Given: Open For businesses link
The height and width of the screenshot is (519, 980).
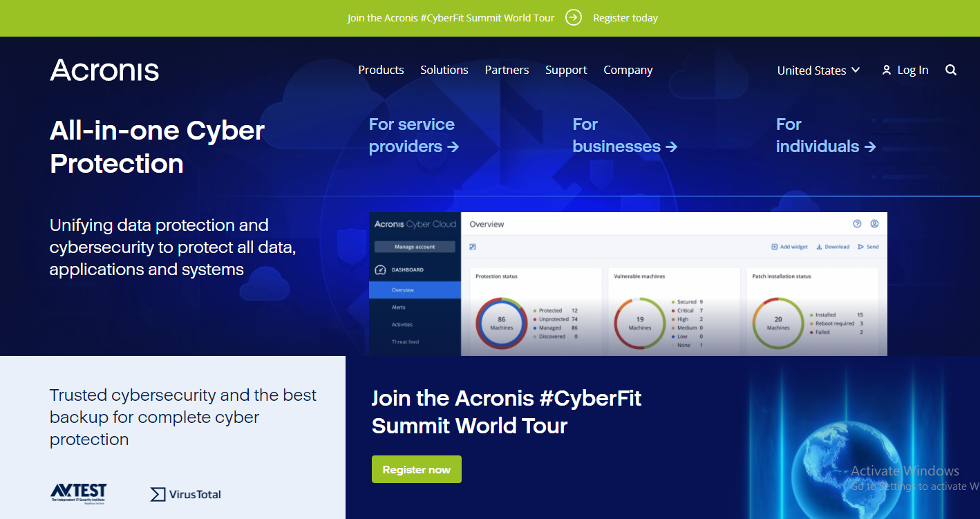Looking at the screenshot, I should 625,135.
